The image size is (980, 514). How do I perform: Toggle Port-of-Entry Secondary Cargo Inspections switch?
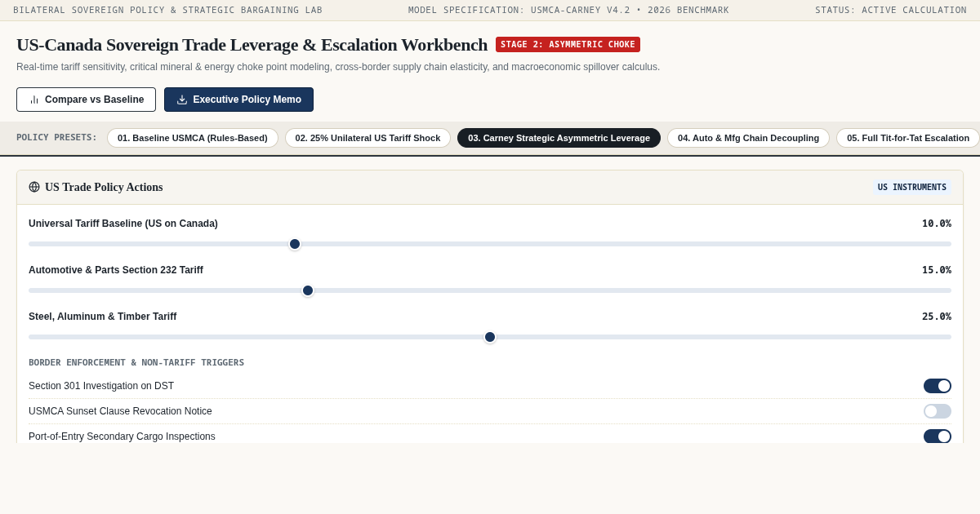pyautogui.click(x=938, y=436)
